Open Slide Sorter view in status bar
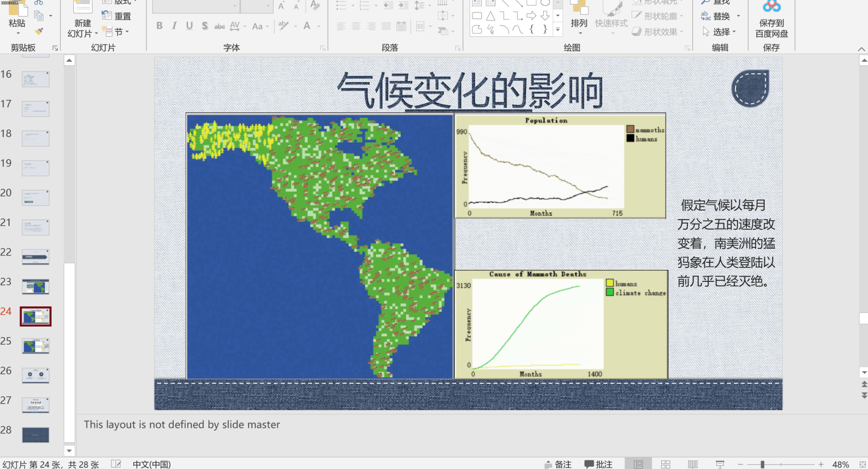 665,464
